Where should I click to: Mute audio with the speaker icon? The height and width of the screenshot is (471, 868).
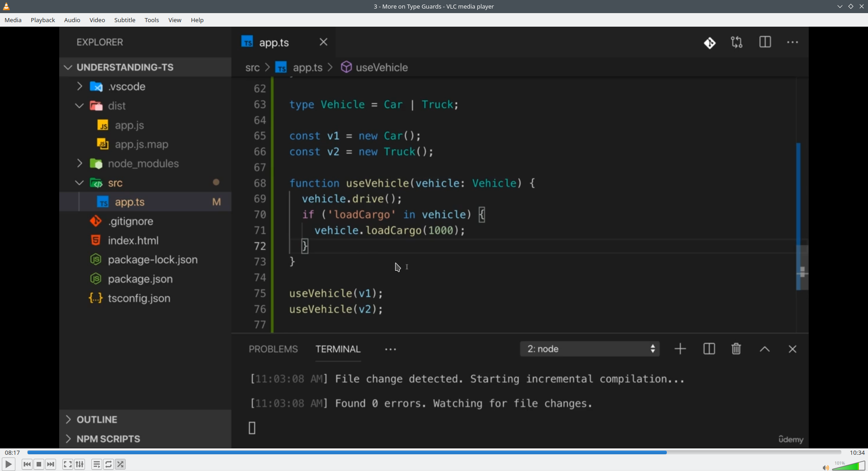pos(826,467)
